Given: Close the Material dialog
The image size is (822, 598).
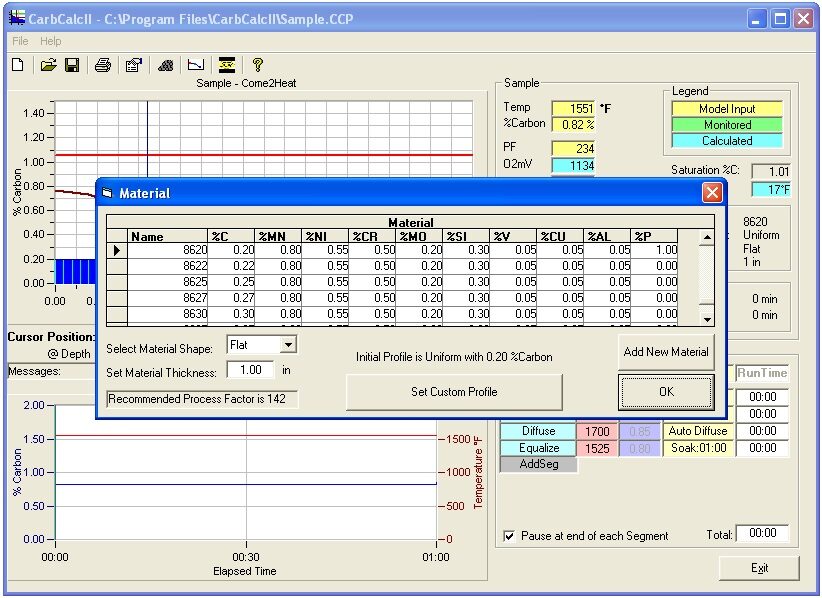Looking at the screenshot, I should point(712,193).
